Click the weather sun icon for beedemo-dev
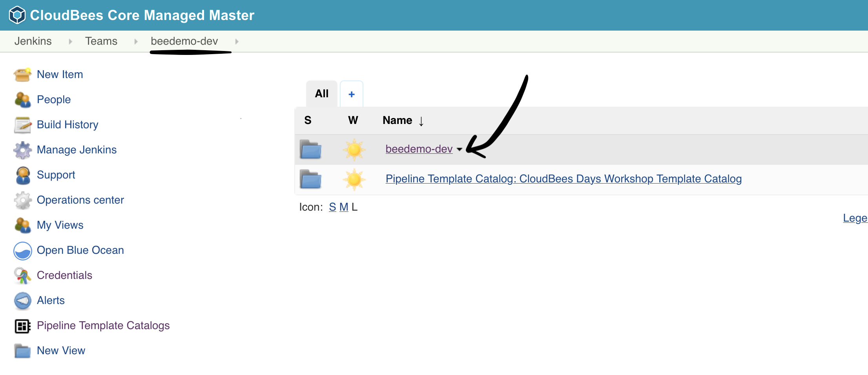868x375 pixels. (x=354, y=149)
